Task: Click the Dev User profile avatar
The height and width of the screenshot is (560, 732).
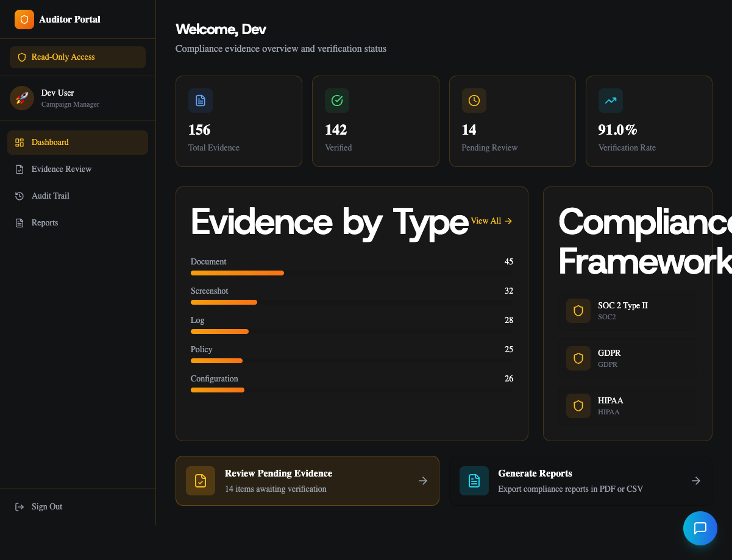Action: (22, 98)
